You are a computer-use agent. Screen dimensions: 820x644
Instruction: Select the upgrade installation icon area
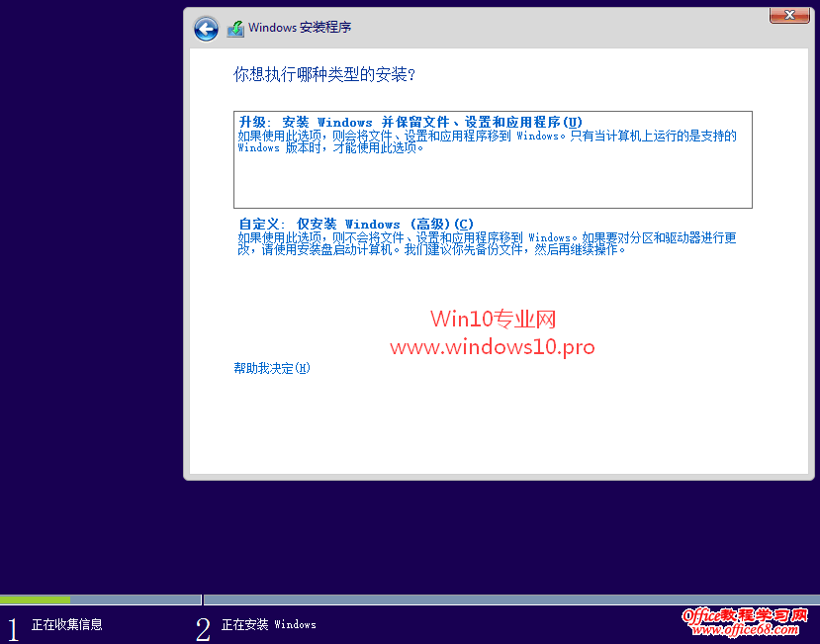[492, 158]
